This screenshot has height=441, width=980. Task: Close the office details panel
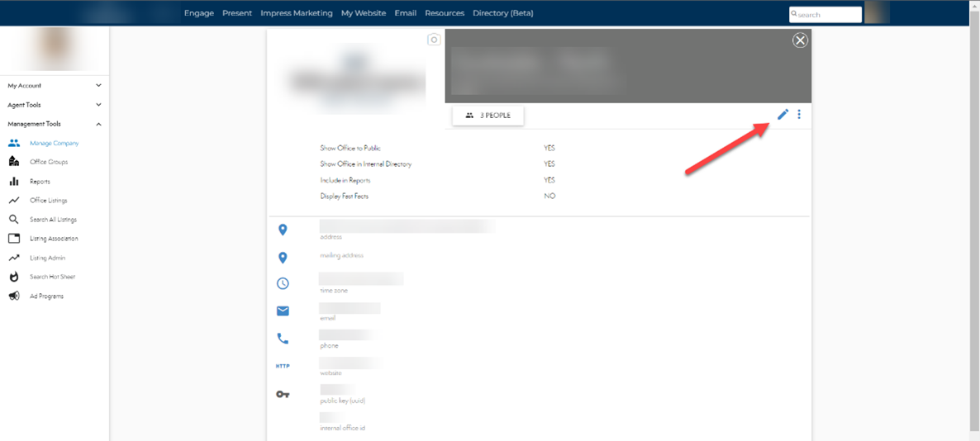pyautogui.click(x=799, y=40)
